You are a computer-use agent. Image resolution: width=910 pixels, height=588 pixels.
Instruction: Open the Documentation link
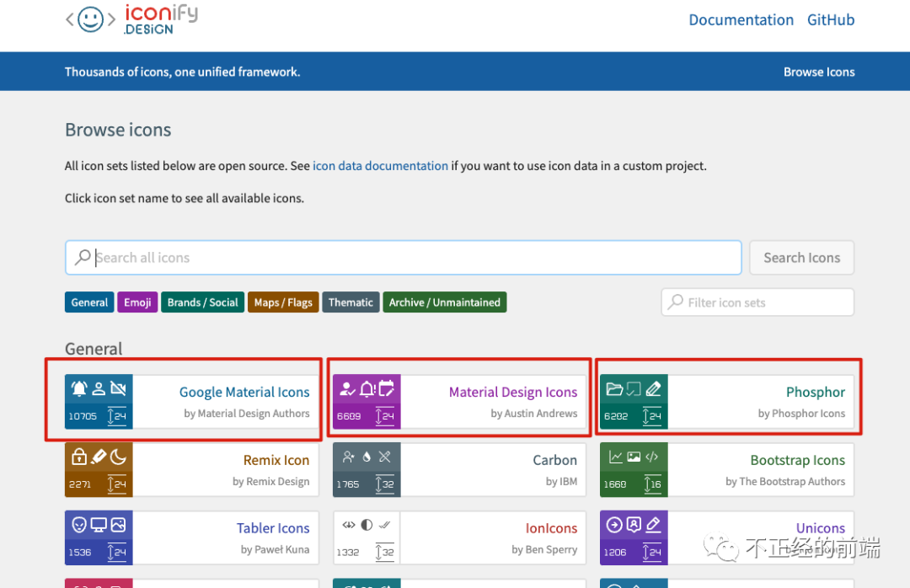[741, 19]
